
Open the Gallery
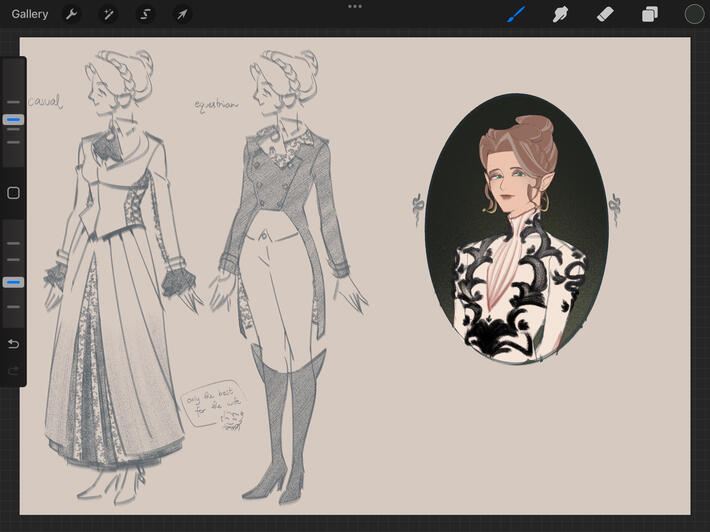click(x=30, y=14)
